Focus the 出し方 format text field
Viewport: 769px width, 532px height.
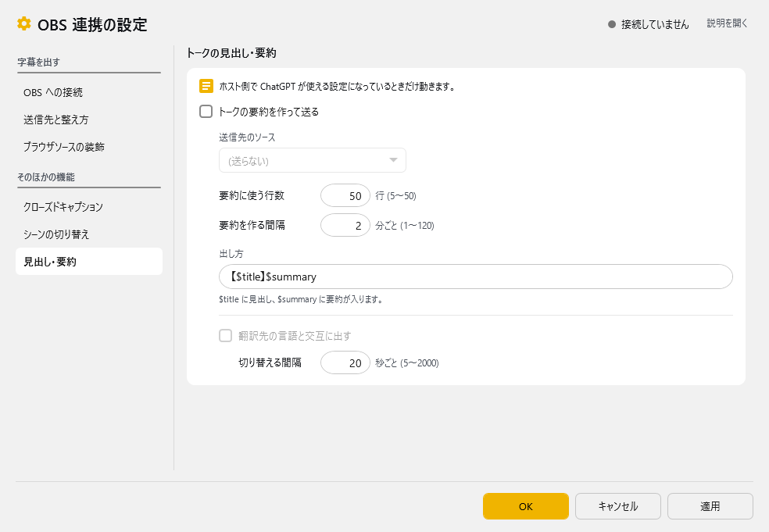(476, 277)
